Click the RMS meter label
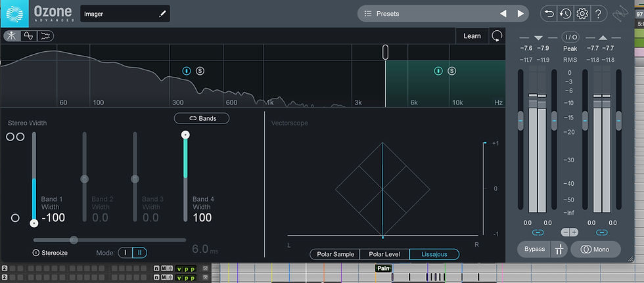Image resolution: width=644 pixels, height=283 pixels. [x=570, y=60]
